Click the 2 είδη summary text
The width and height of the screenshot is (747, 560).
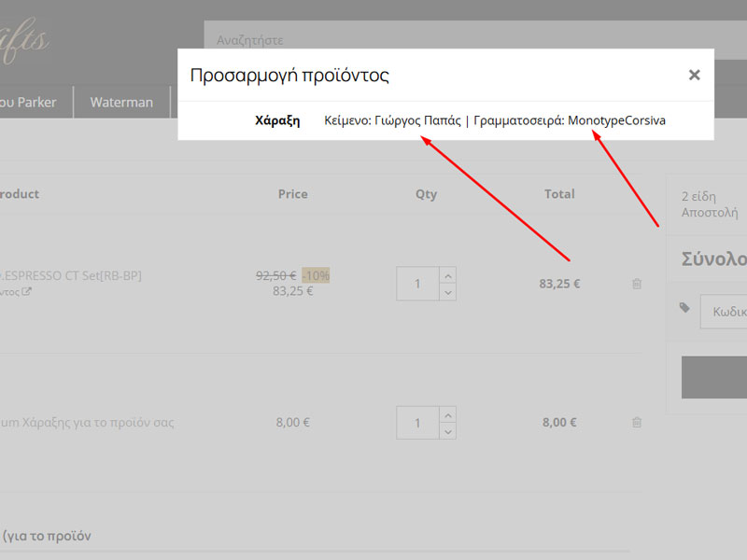tap(698, 197)
